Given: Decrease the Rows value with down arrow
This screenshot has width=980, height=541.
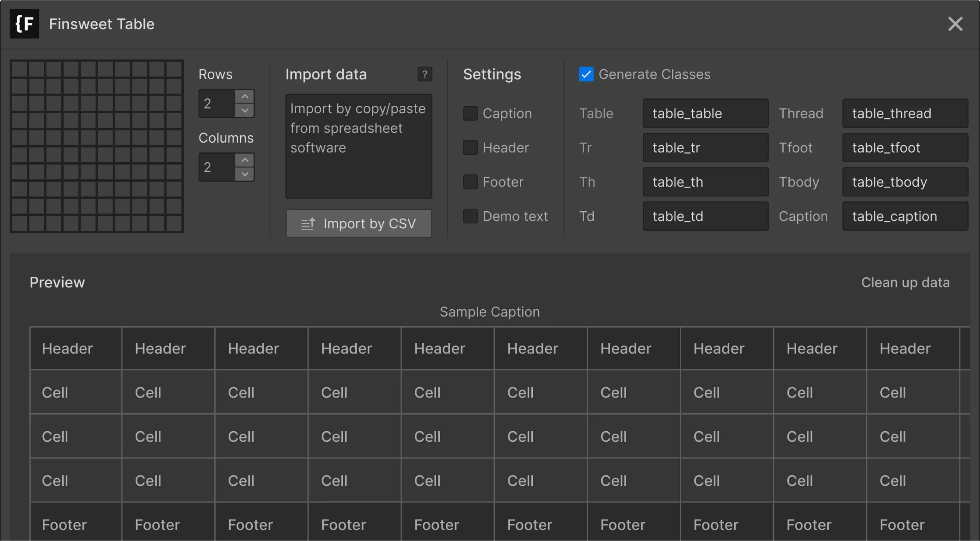Looking at the screenshot, I should tap(245, 111).
